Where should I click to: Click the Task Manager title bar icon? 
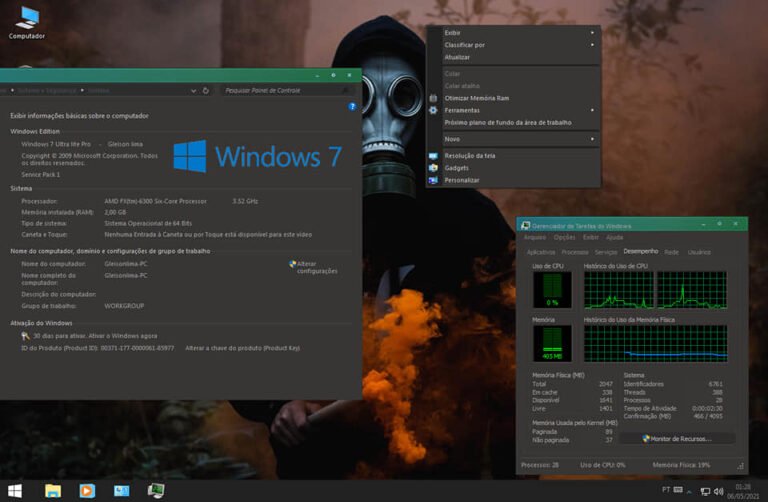pyautogui.click(x=525, y=225)
